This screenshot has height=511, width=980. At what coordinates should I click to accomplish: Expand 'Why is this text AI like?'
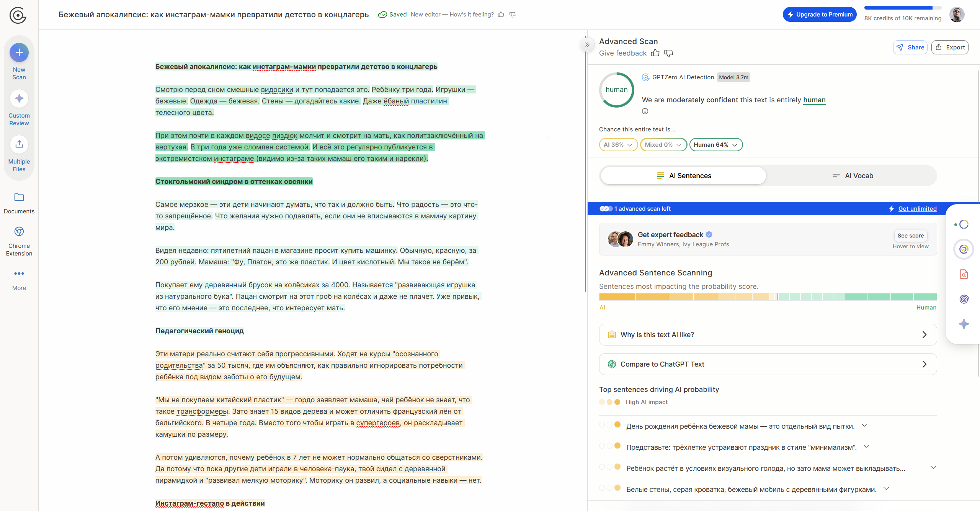(768, 335)
